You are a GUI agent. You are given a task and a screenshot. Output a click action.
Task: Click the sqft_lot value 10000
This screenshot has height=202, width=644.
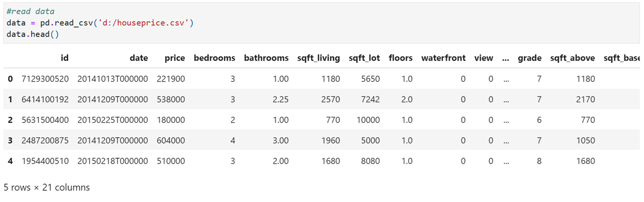(x=368, y=120)
